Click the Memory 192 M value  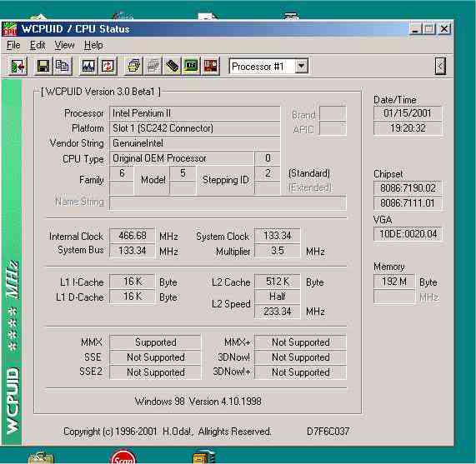pos(394,282)
